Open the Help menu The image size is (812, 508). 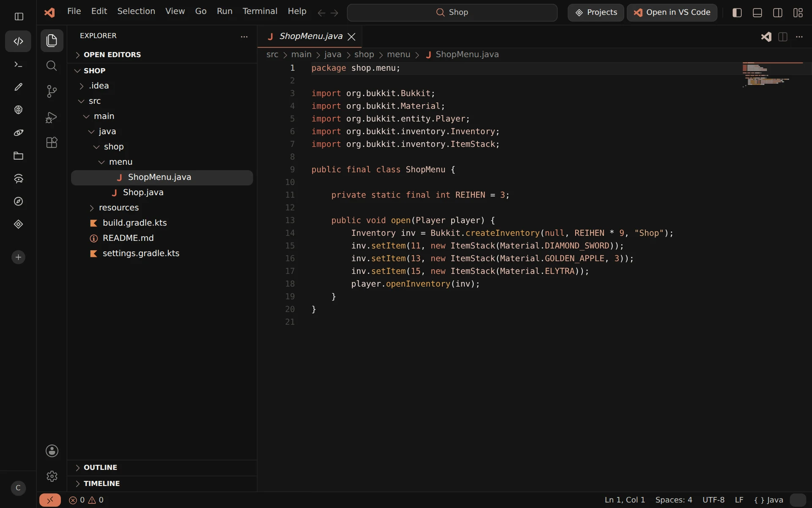[297, 11]
